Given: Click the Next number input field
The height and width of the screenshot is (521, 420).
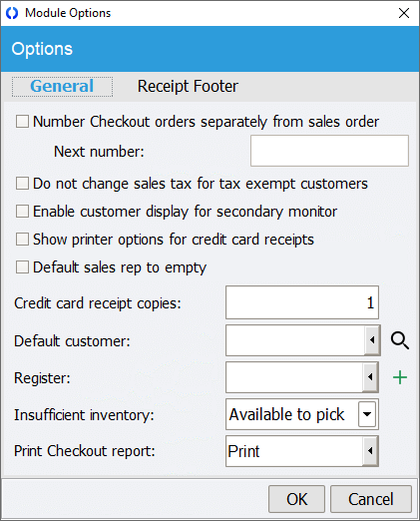Looking at the screenshot, I should [x=329, y=151].
